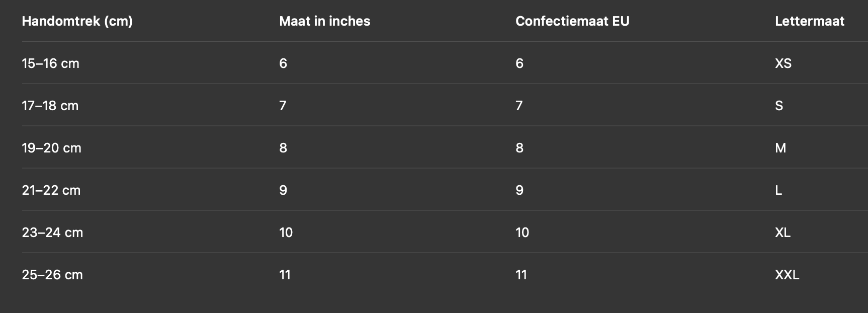The image size is (868, 313).
Task: Click the Lettermaat column header
Action: coord(809,21)
